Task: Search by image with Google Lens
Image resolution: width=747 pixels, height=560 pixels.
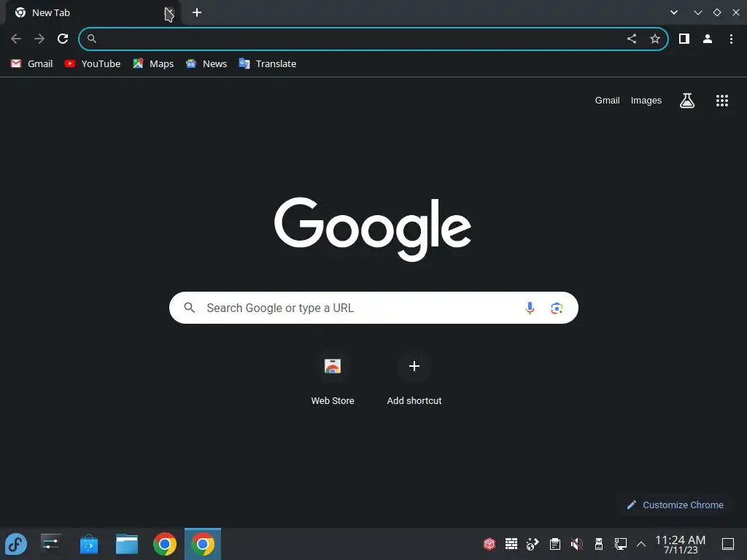Action: point(557,308)
